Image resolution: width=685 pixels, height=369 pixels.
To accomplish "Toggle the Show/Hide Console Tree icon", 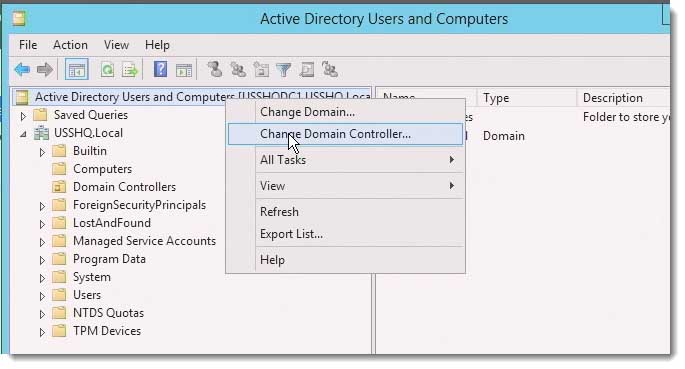I will tap(77, 69).
